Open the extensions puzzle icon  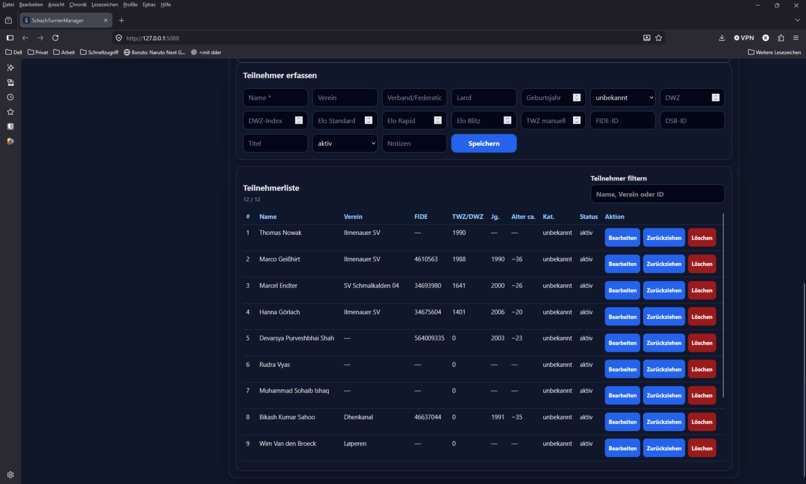point(781,38)
